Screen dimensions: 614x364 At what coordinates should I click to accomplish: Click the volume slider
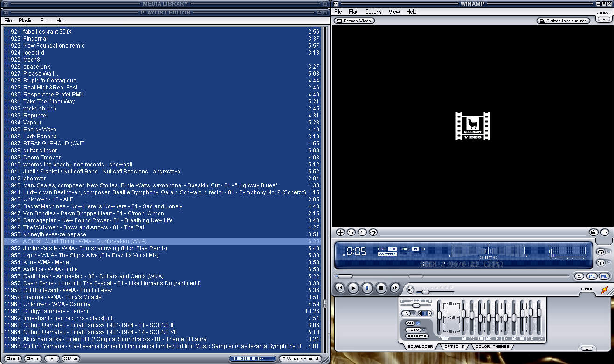pyautogui.click(x=435, y=292)
